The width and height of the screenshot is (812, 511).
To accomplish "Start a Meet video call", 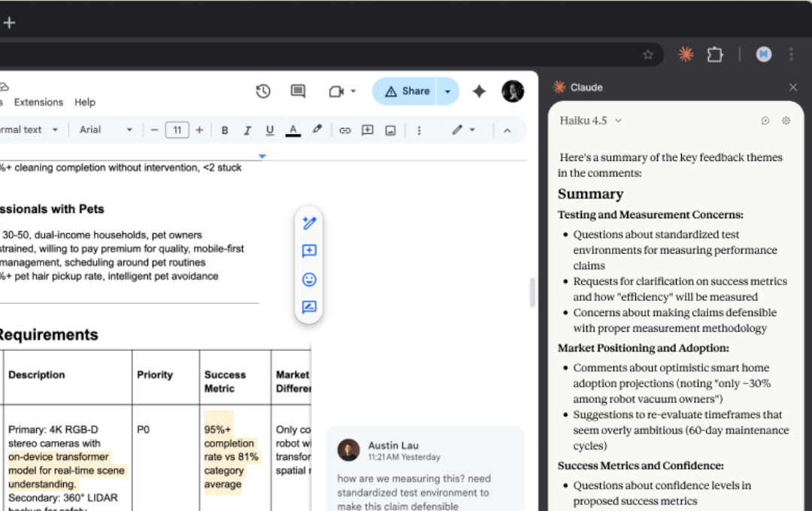I will [337, 91].
